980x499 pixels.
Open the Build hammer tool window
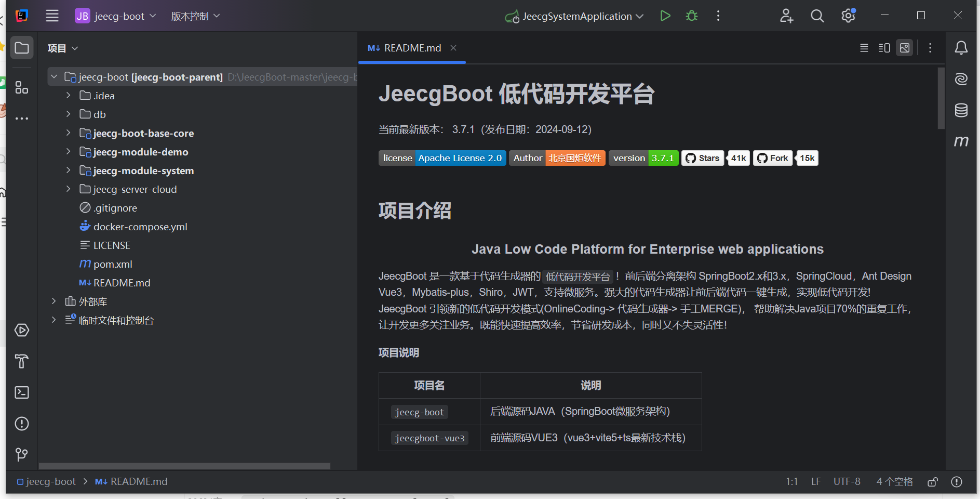click(x=22, y=361)
